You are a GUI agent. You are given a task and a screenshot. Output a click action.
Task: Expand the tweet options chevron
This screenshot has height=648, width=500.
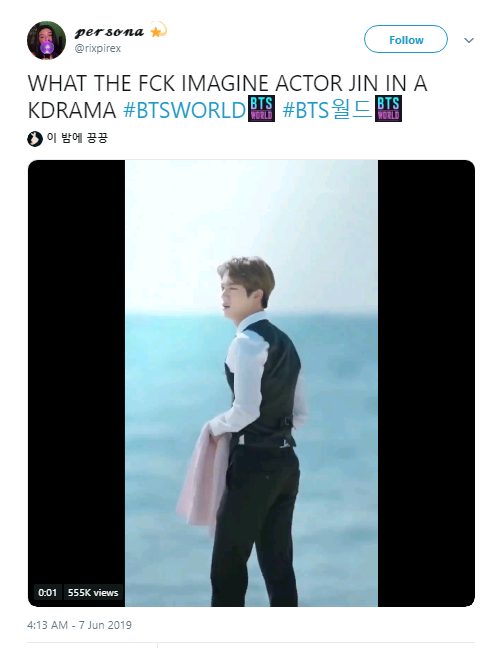(x=469, y=40)
